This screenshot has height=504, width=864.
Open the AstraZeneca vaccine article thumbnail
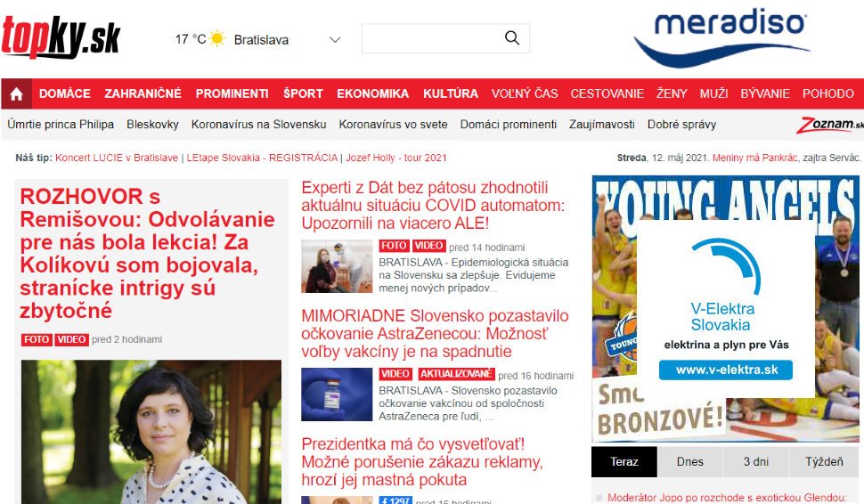(337, 394)
